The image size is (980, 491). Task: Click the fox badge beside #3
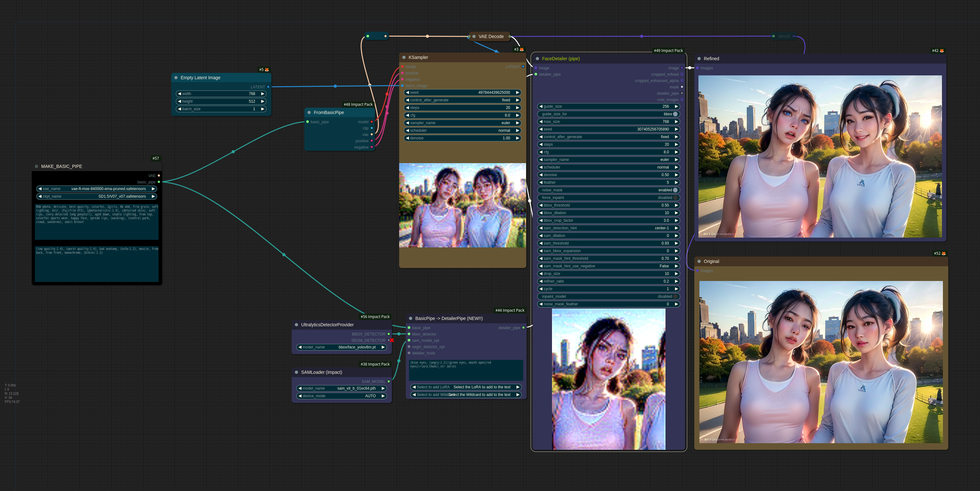tap(522, 49)
